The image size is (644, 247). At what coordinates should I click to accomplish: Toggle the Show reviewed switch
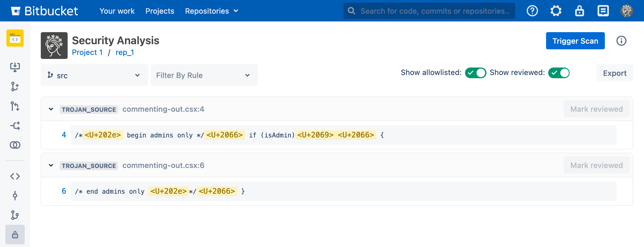point(559,73)
